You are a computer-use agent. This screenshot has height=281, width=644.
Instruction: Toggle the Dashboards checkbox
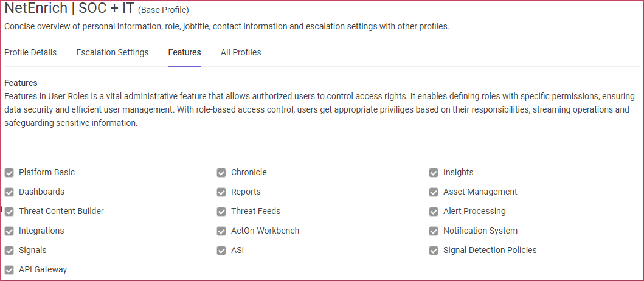coord(10,192)
